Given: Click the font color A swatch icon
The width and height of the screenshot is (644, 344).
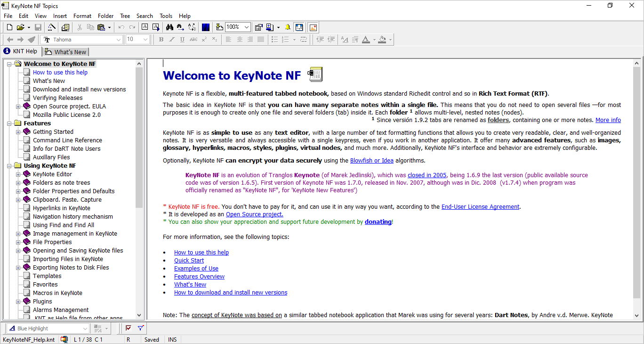Looking at the screenshot, I should click(x=366, y=40).
